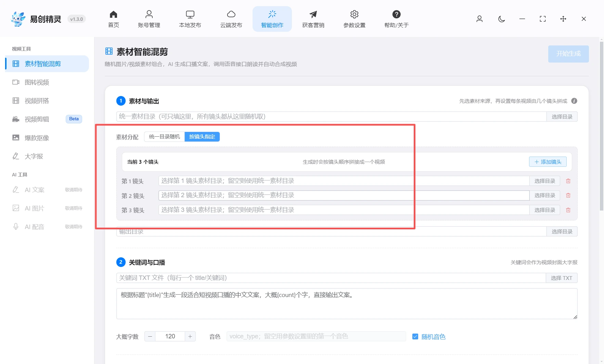604x364 pixels.
Task: Click 选择目录 for 第 1 镜头
Action: coord(545,181)
